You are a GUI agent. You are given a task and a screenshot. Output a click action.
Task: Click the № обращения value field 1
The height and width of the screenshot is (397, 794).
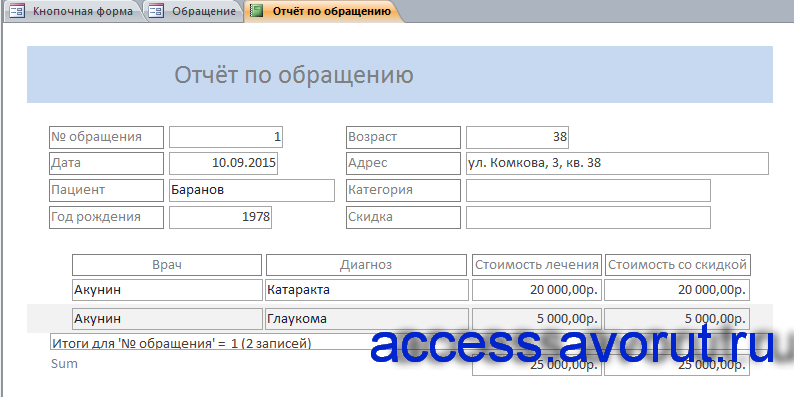226,137
